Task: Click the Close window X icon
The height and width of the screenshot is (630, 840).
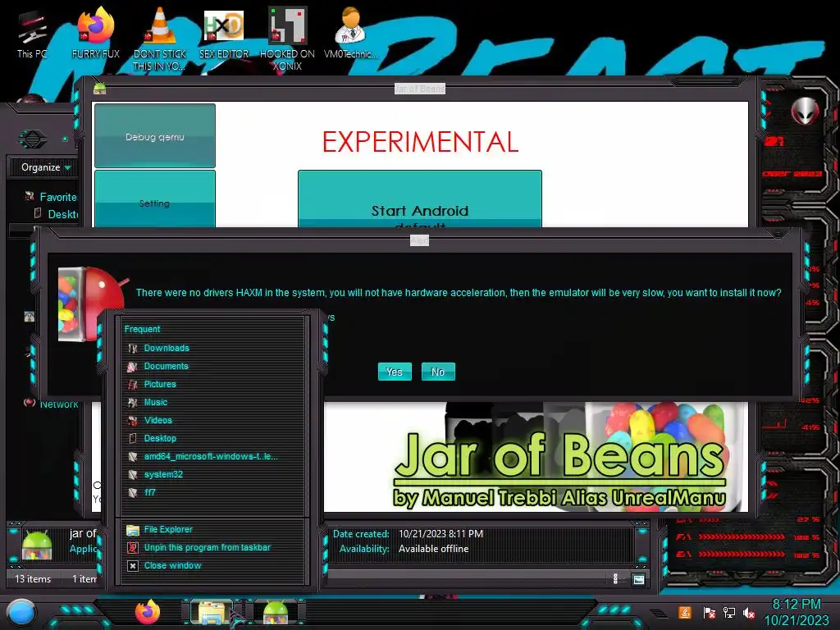Action: pos(132,566)
